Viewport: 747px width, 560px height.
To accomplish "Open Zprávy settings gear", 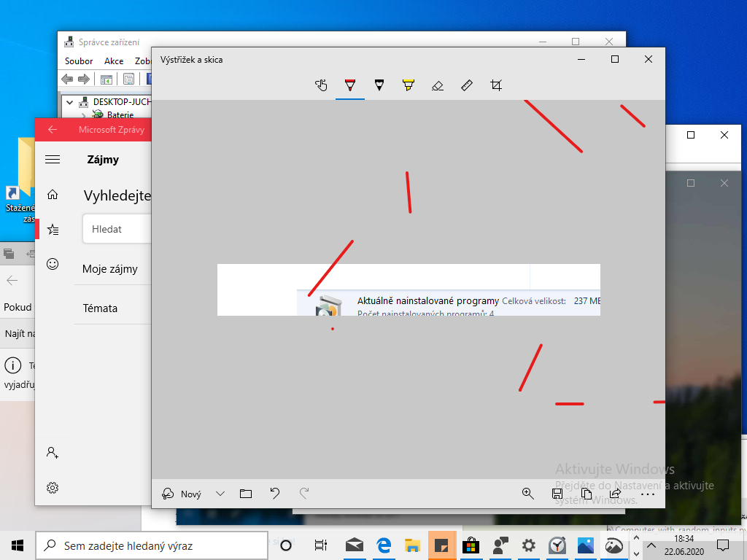I will click(53, 488).
